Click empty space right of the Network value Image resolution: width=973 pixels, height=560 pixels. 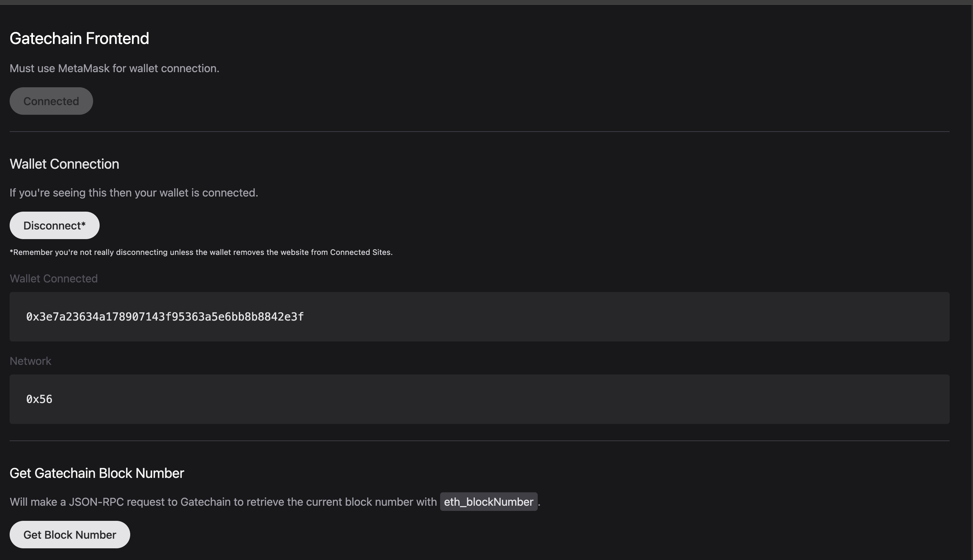pos(500,399)
